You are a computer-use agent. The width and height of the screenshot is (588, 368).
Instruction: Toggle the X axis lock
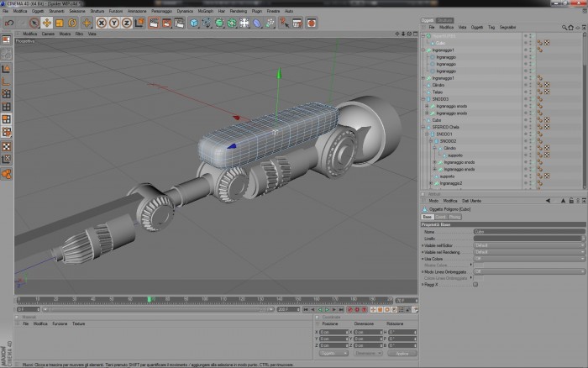(102, 24)
